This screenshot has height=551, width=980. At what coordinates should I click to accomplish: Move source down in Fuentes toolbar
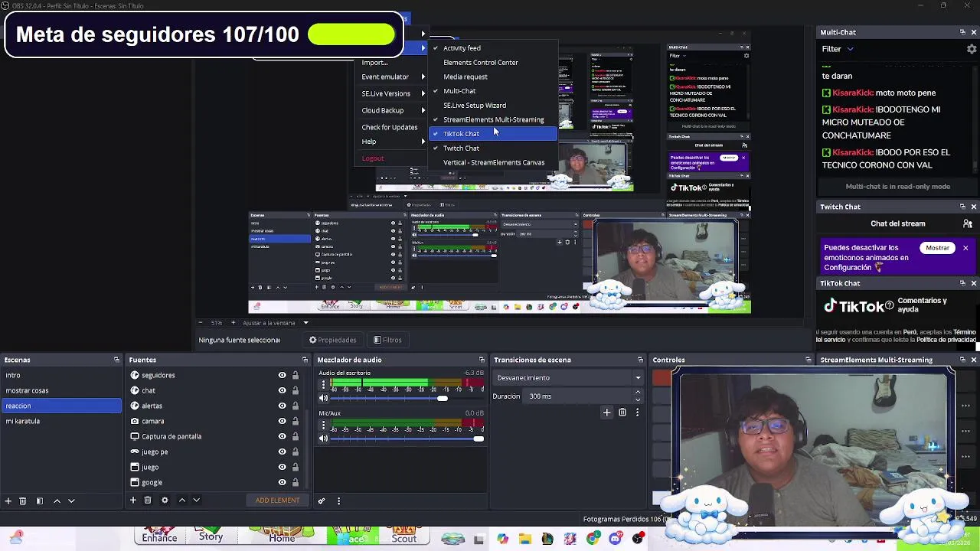(196, 500)
